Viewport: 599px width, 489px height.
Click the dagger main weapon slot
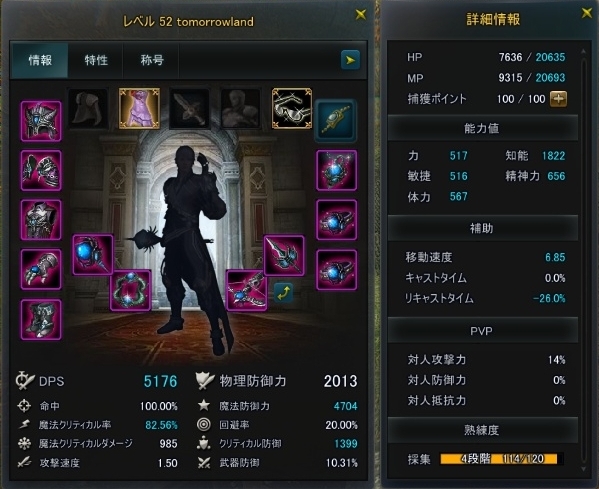pos(284,255)
